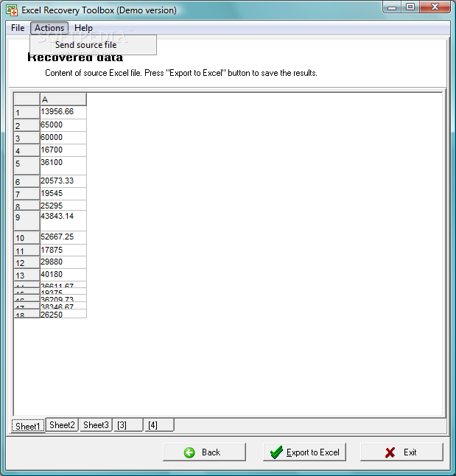Click the Excel Recovery Toolbox app icon
Image resolution: width=456 pixels, height=476 pixels.
coord(12,10)
